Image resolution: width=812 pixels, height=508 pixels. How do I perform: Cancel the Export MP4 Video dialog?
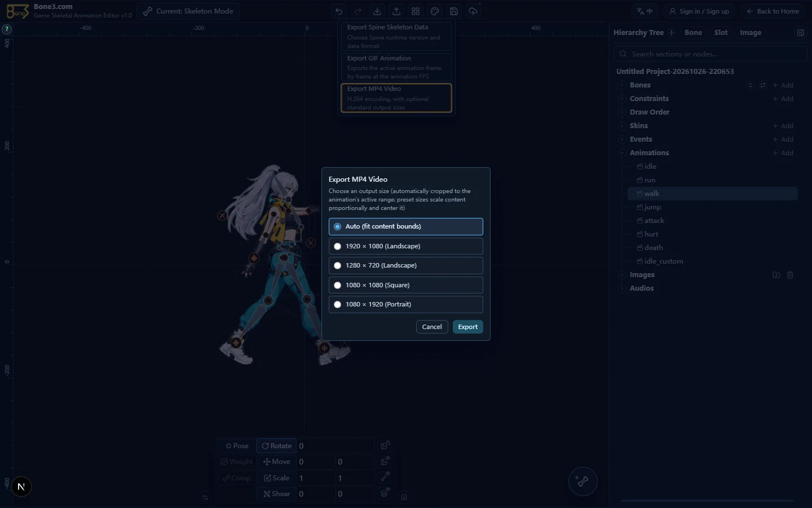click(432, 327)
